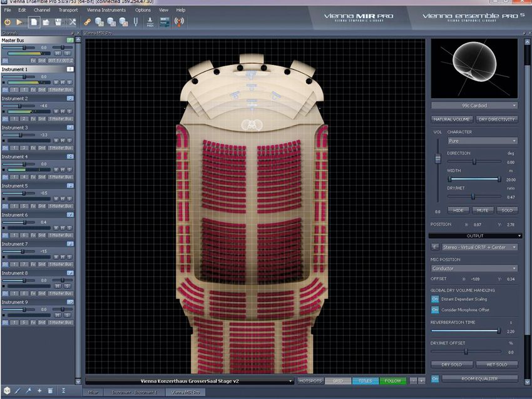Click the WET SOLO button
Image resolution: width=532 pixels, height=399 pixels.
tap(497, 365)
